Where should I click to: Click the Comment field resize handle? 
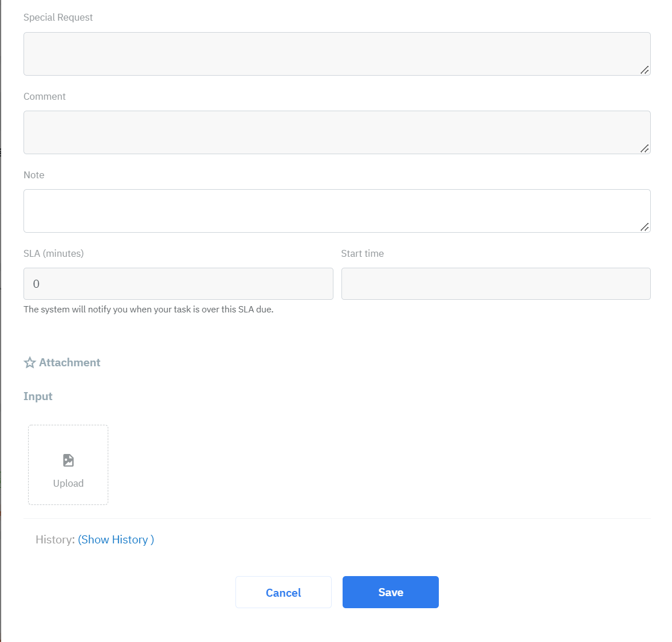pos(645,148)
